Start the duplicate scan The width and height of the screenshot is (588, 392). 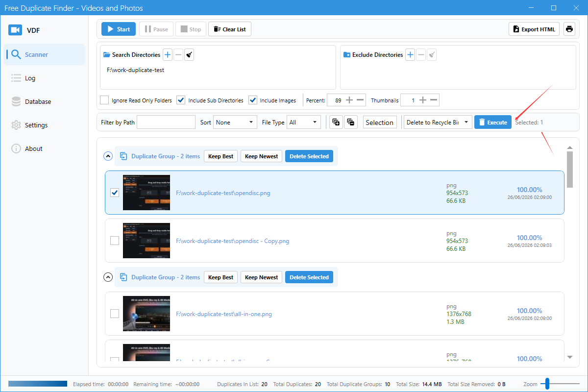(x=119, y=29)
